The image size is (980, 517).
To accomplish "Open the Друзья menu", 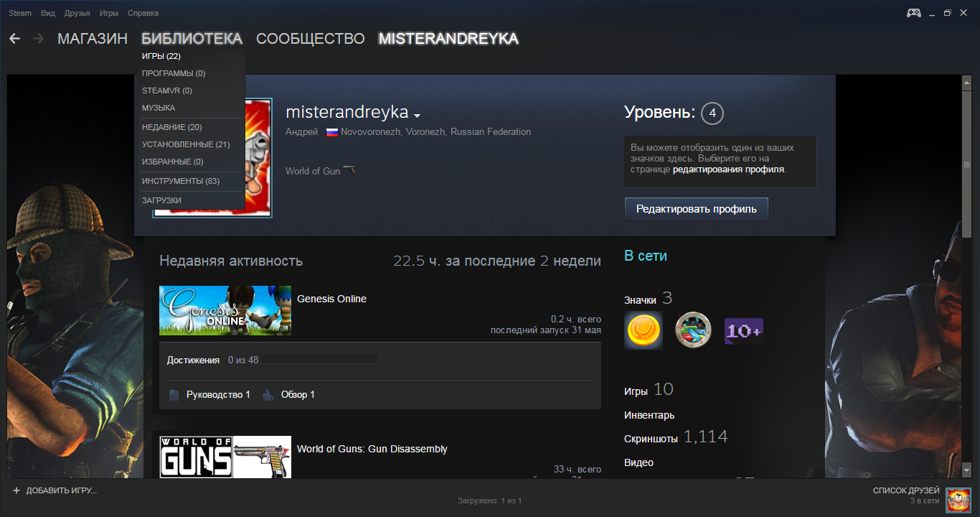I will tap(77, 13).
